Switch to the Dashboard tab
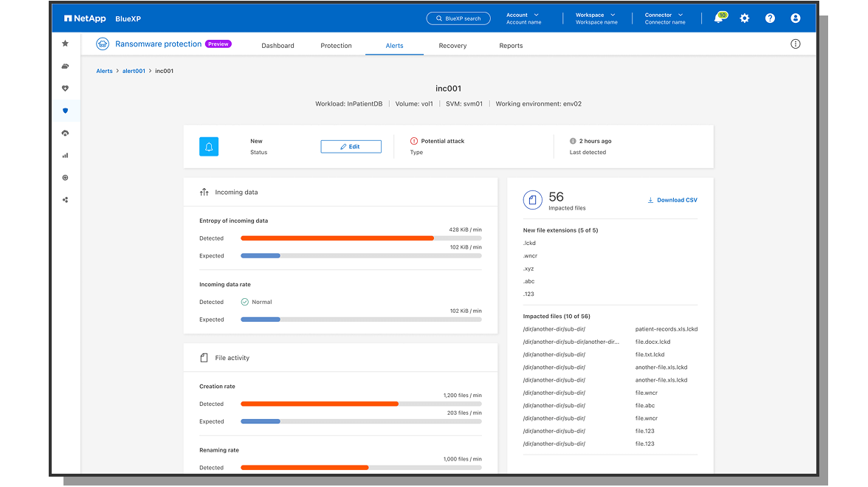The height and width of the screenshot is (487, 868). pos(278,45)
